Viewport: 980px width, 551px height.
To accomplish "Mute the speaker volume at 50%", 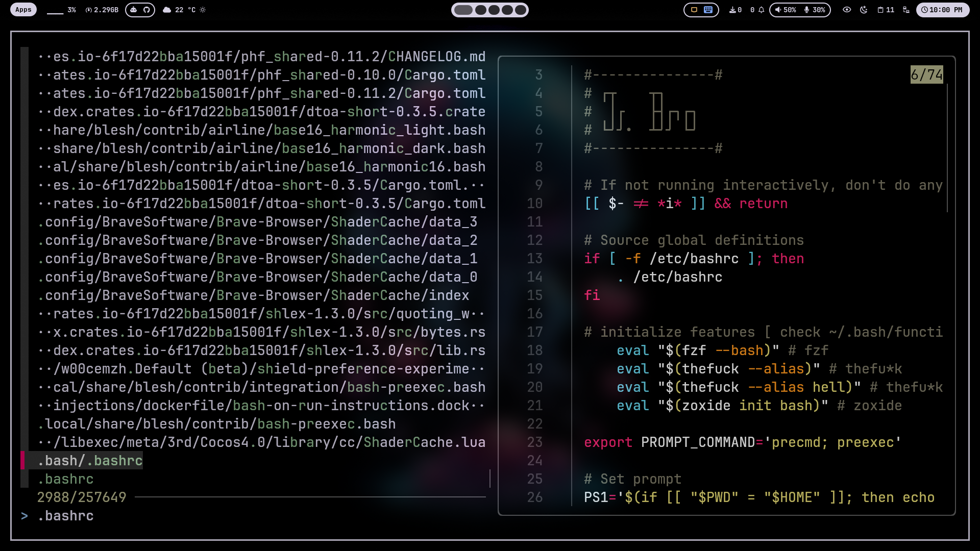I will (786, 10).
